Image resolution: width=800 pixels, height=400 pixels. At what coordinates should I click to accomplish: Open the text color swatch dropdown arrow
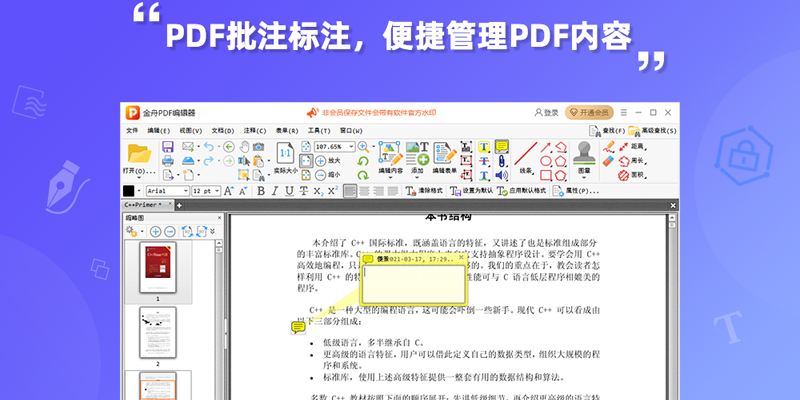138,191
